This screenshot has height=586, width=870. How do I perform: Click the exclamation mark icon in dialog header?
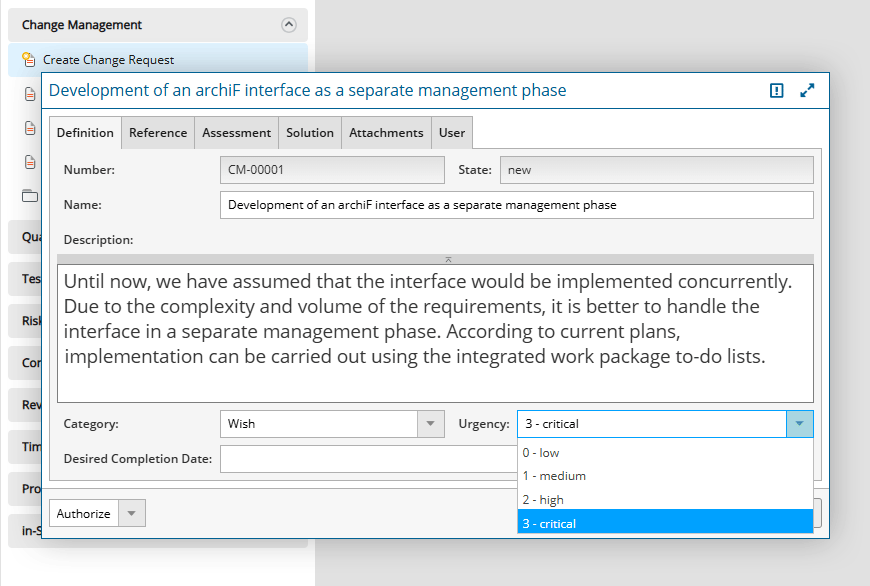[777, 91]
